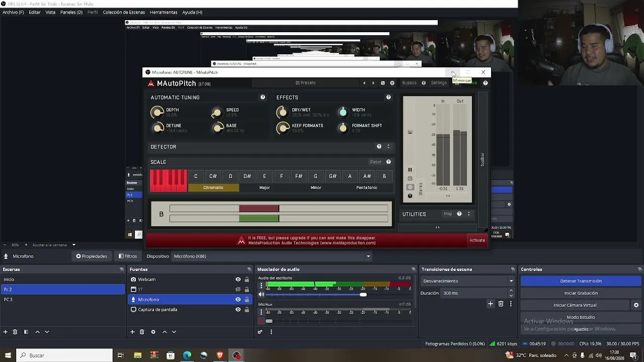Viewport: 644px width, 362px height.
Task: Show the YT source
Action: tap(238, 290)
